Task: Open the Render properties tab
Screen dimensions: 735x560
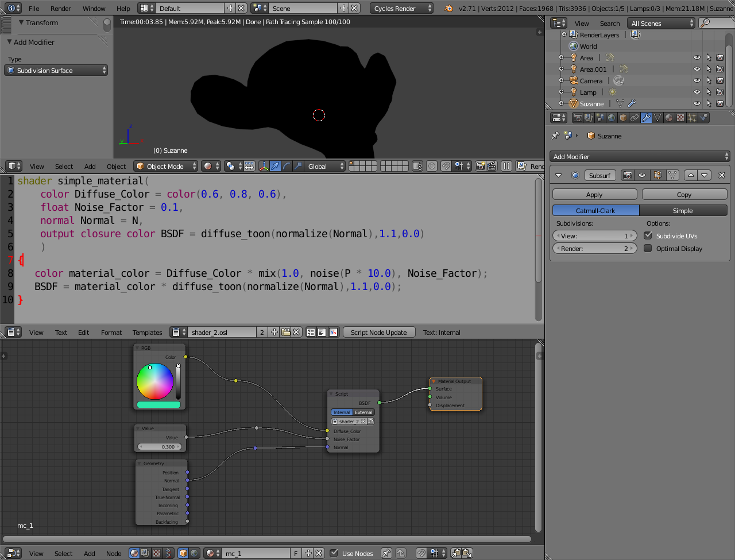Action: pyautogui.click(x=578, y=118)
